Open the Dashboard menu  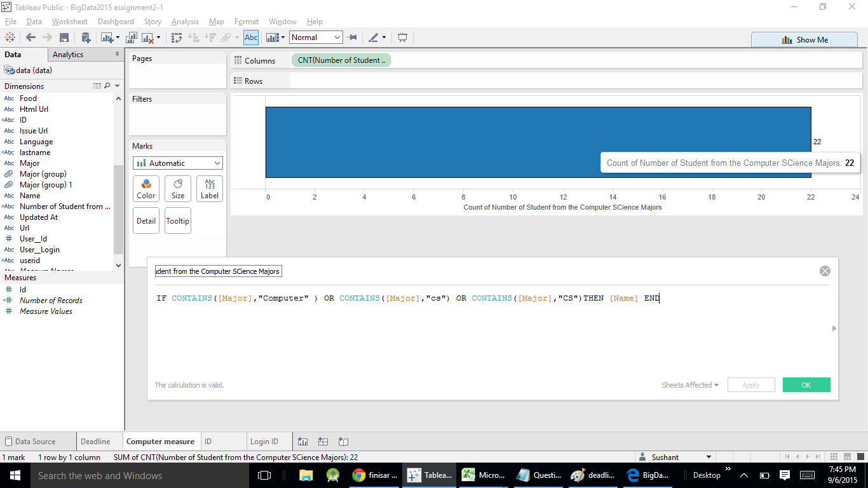[116, 22]
